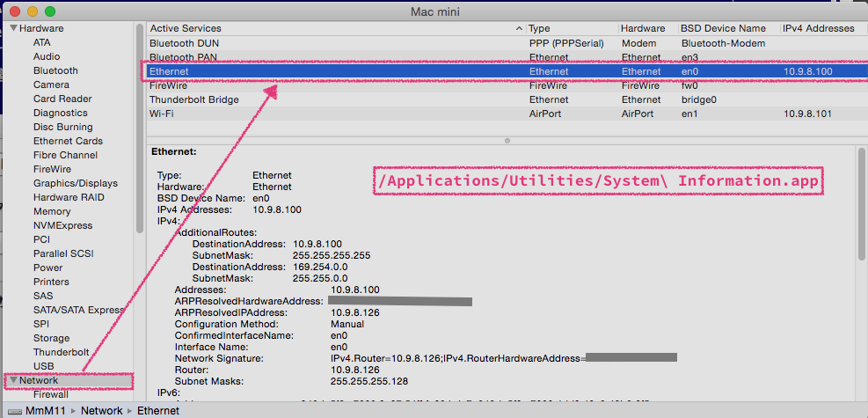
Task: Select ATA in the sidebar
Action: (x=41, y=42)
